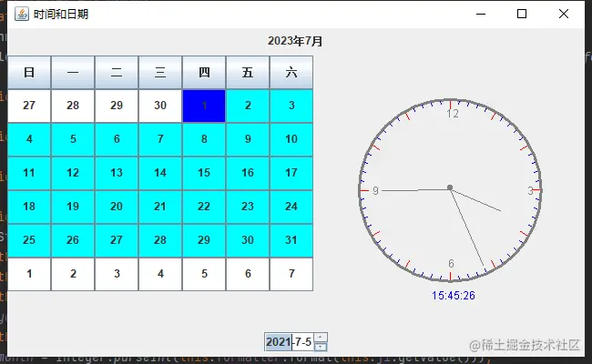Select day 31 in the calendar
The image size is (592, 364).
tap(291, 240)
